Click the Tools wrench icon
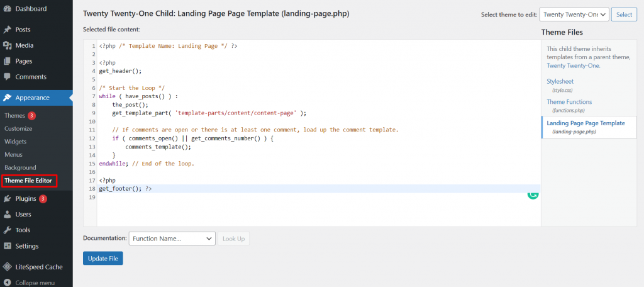 pyautogui.click(x=8, y=230)
